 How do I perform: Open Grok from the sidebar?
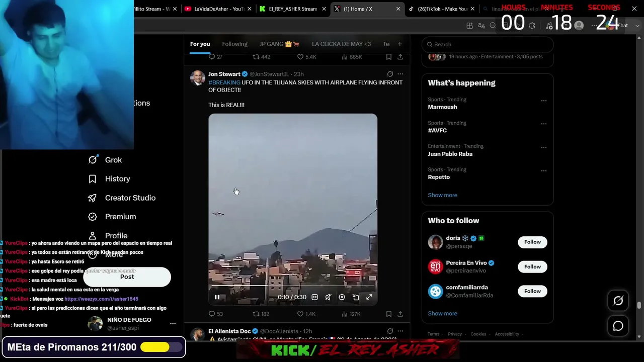[106, 160]
